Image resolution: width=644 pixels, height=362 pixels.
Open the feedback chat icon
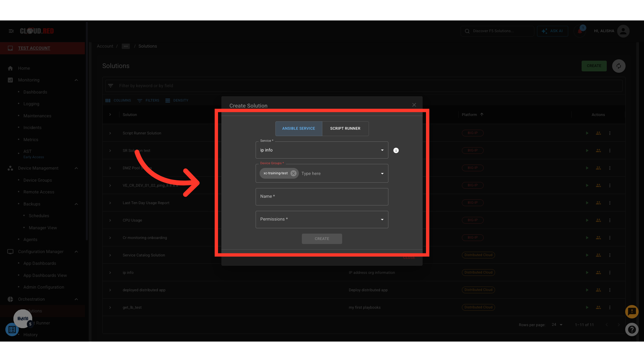click(632, 312)
